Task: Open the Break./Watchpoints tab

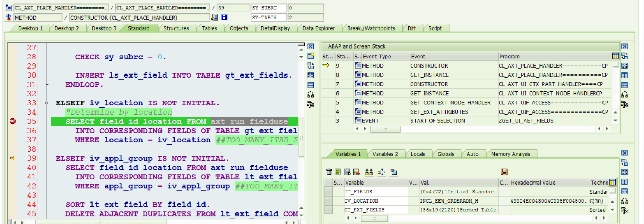Action: (371, 28)
